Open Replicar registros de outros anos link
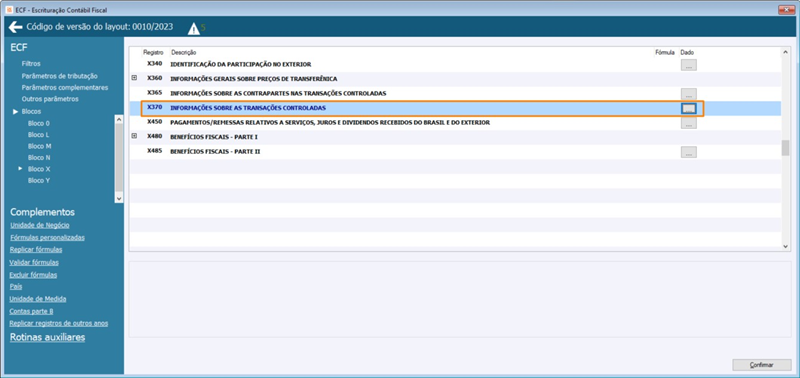800x378 pixels. 59,323
